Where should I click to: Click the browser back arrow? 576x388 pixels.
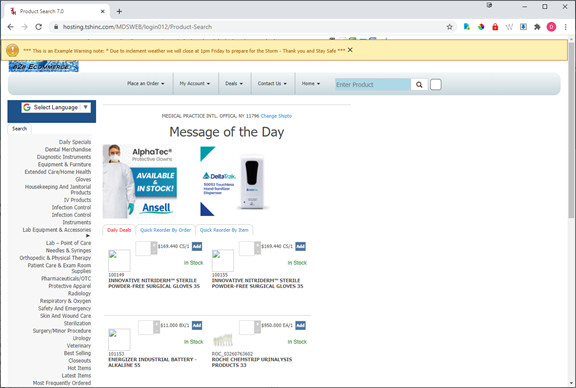[11, 27]
